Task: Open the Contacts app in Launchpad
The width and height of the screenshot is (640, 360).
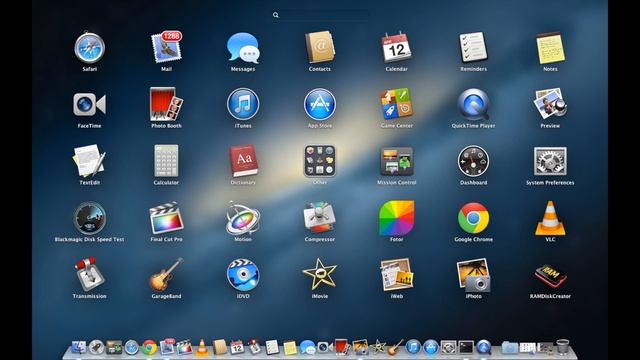Action: click(x=320, y=48)
